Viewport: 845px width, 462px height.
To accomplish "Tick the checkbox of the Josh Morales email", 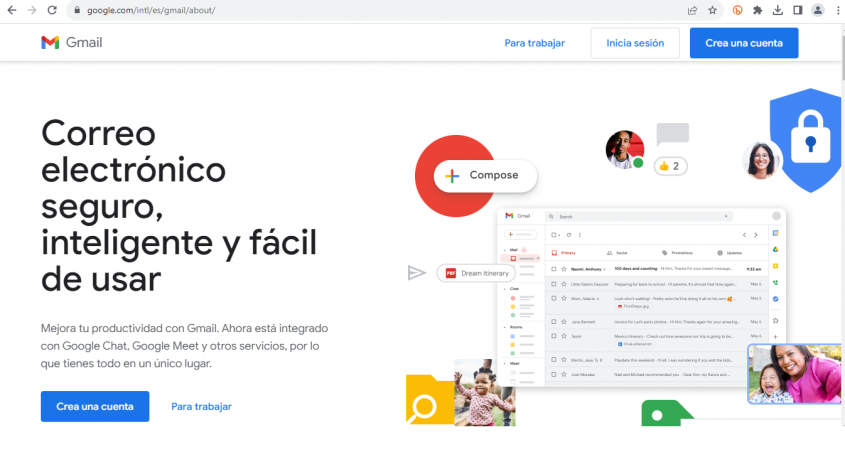I will point(553,374).
